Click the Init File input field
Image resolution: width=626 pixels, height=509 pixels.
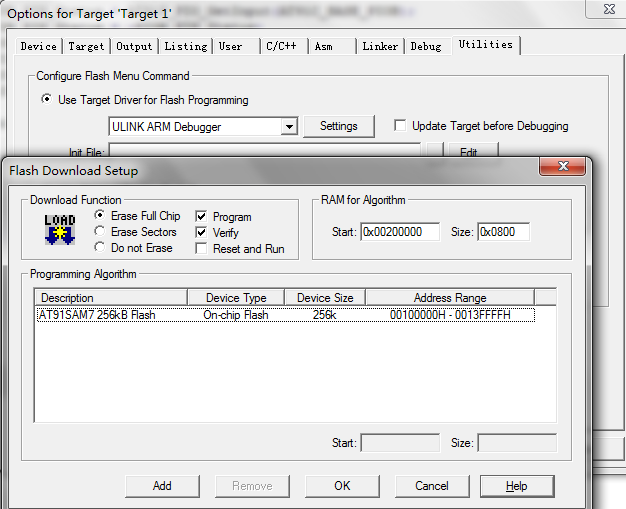tap(265, 151)
